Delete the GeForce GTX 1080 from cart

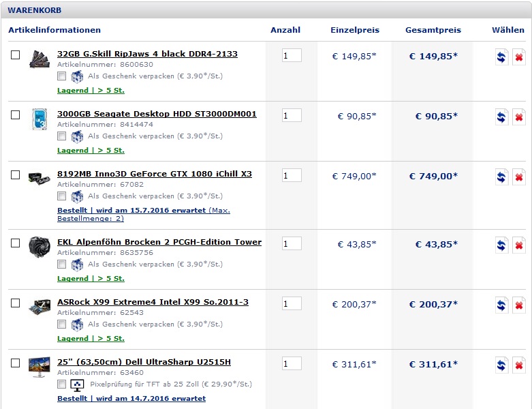518,177
